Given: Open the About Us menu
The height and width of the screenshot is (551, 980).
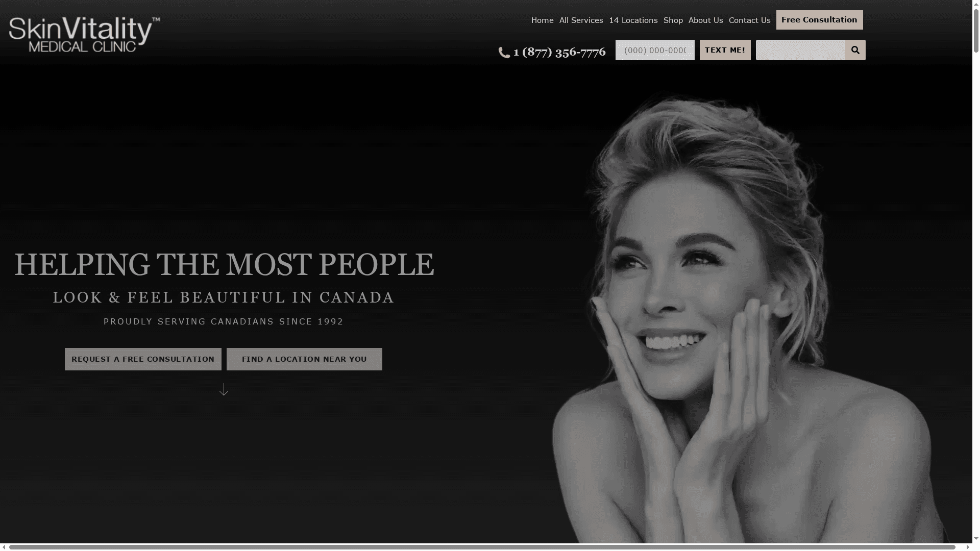Looking at the screenshot, I should (x=705, y=20).
